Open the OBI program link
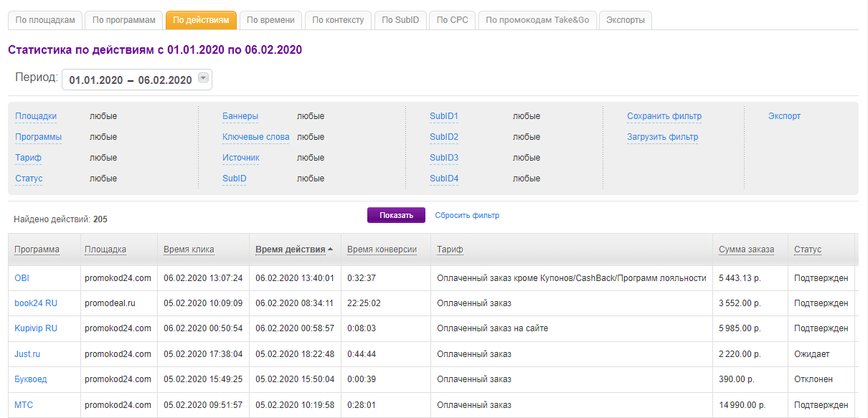Image resolution: width=868 pixels, height=418 pixels. 22,277
